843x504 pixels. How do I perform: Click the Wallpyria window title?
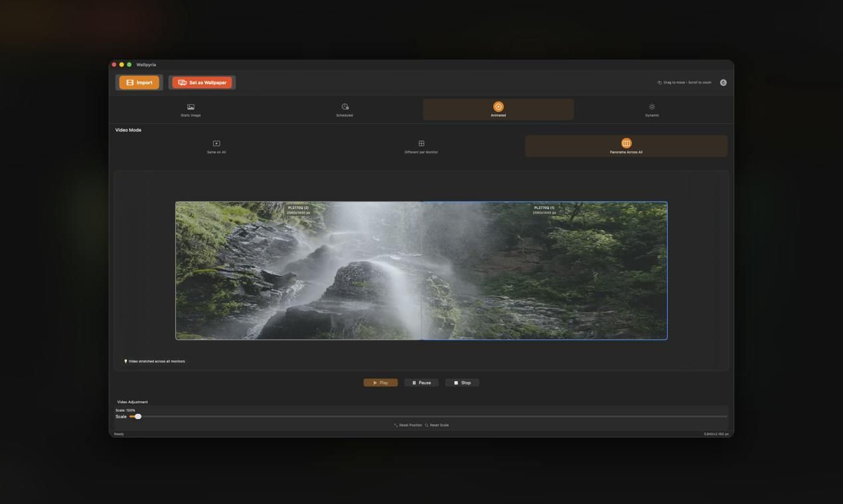click(146, 65)
